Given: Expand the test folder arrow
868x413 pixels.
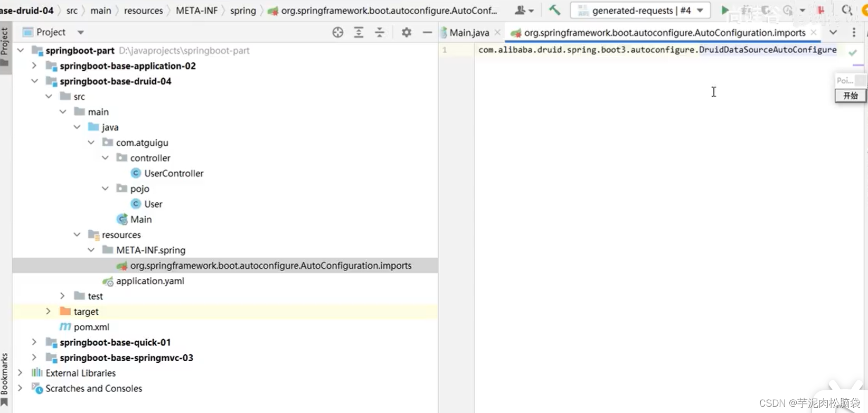Looking at the screenshot, I should pyautogui.click(x=63, y=296).
